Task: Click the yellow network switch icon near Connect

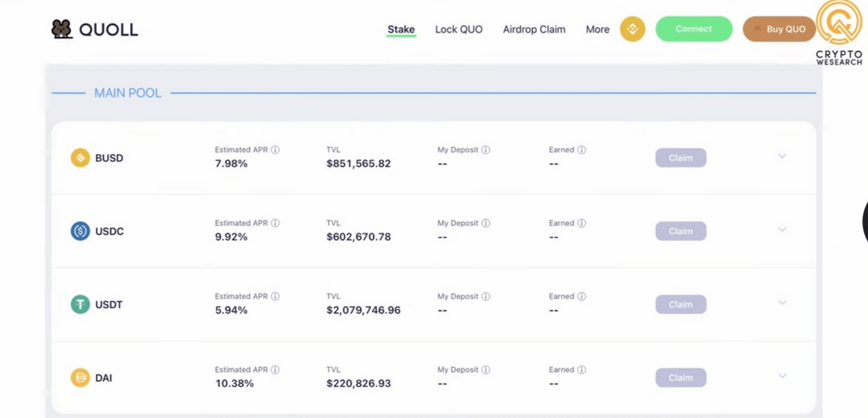Action: point(632,28)
